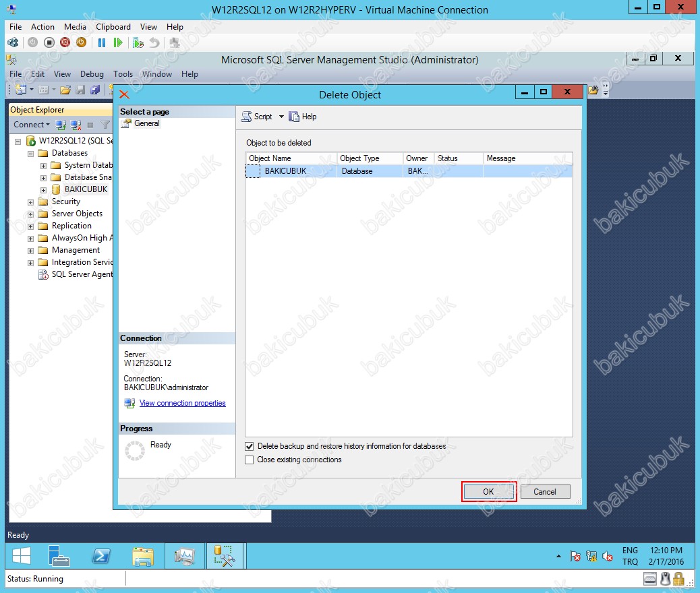The image size is (700, 593).
Task: Select SQL Server Agent node
Action: (x=82, y=274)
